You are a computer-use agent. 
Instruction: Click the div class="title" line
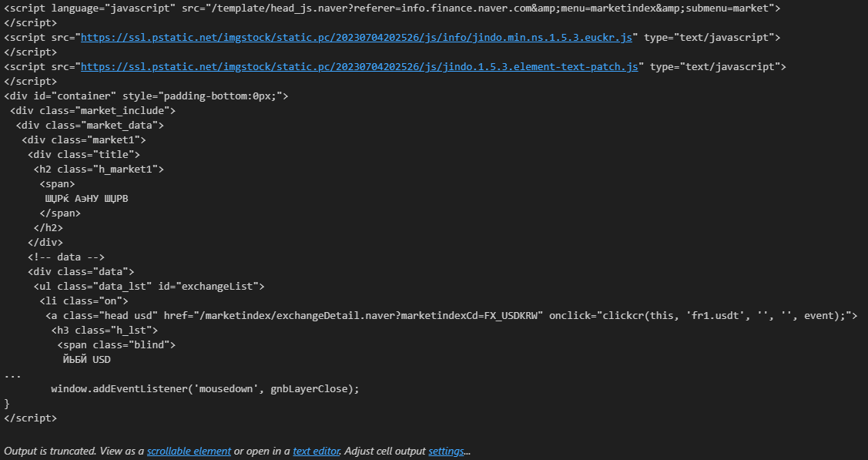[84, 154]
